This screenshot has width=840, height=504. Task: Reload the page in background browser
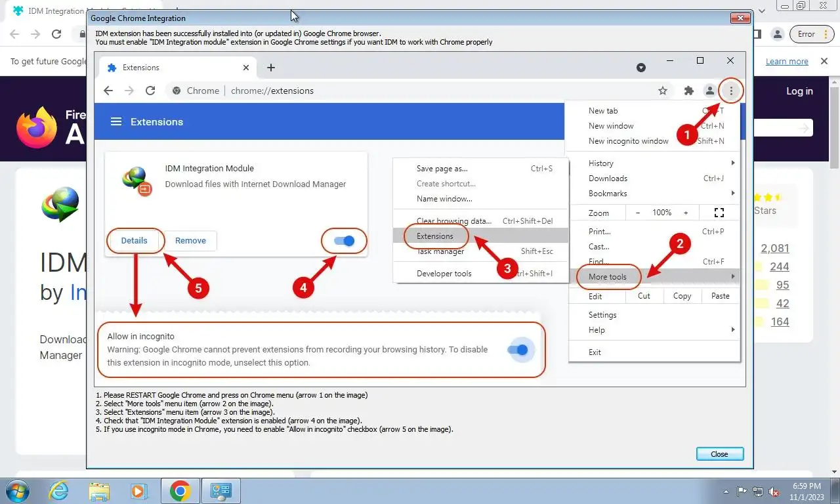56,34
